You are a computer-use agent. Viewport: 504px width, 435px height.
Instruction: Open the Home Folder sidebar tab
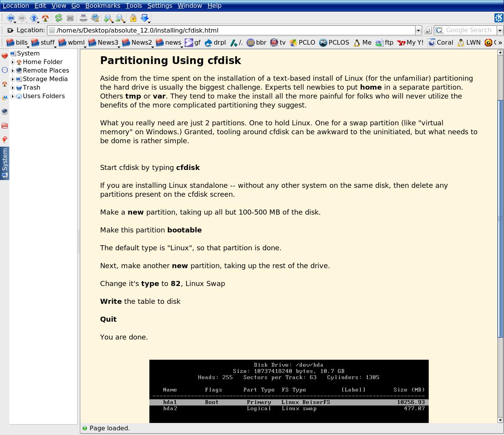coord(5,84)
